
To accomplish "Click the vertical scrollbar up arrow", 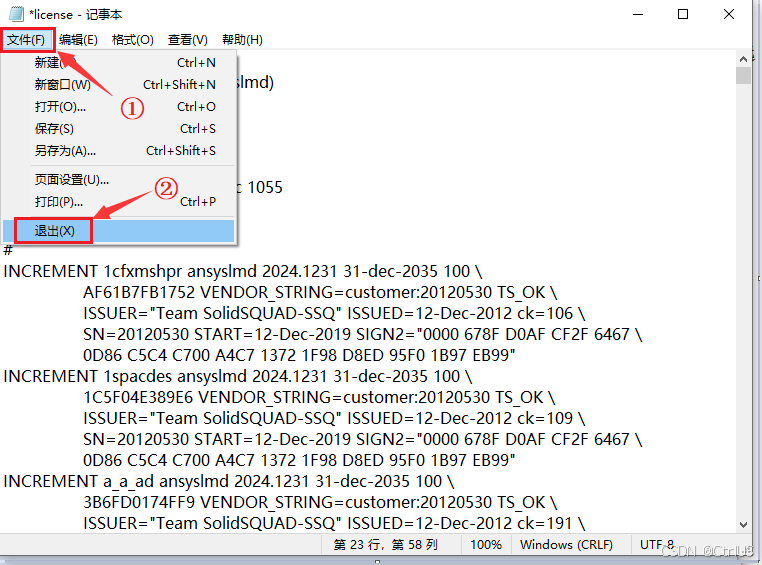I will click(x=743, y=59).
